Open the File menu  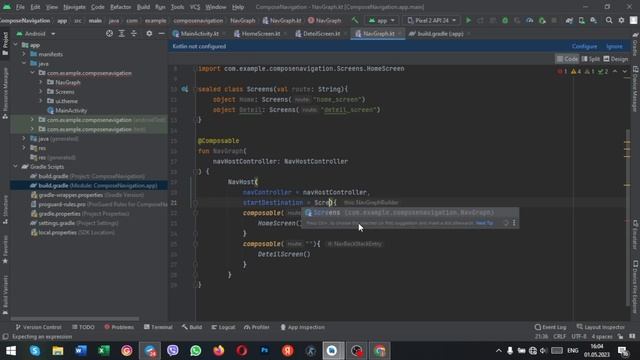[x=20, y=7]
